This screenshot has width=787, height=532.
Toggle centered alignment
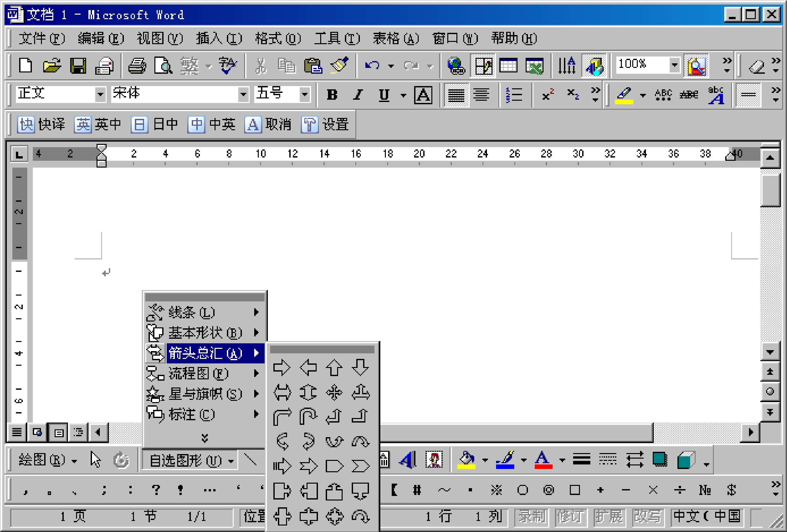coord(481,95)
